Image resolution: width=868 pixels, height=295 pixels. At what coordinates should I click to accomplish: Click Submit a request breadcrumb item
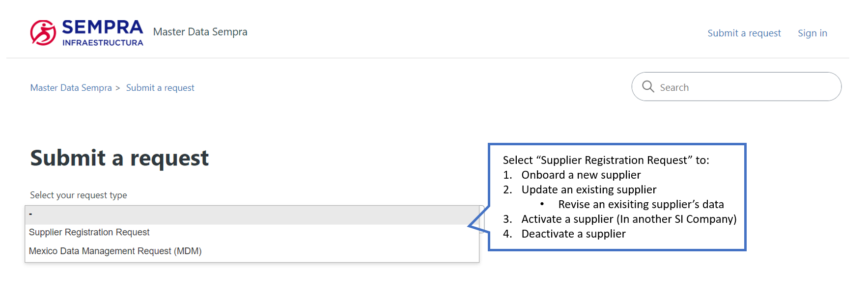pos(160,87)
